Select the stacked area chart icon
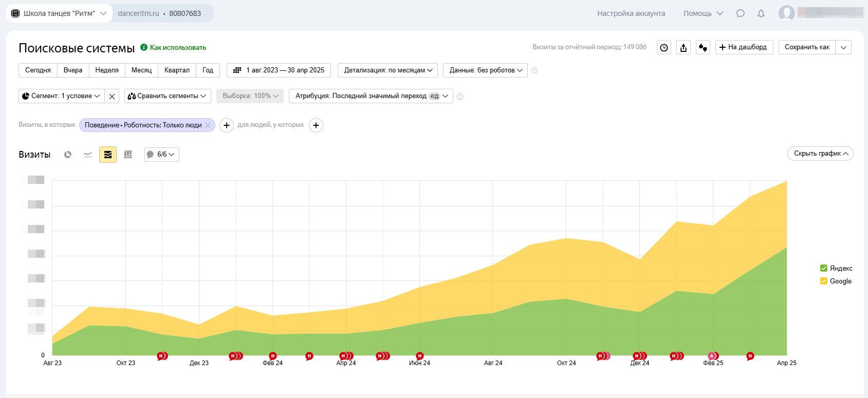 [108, 155]
